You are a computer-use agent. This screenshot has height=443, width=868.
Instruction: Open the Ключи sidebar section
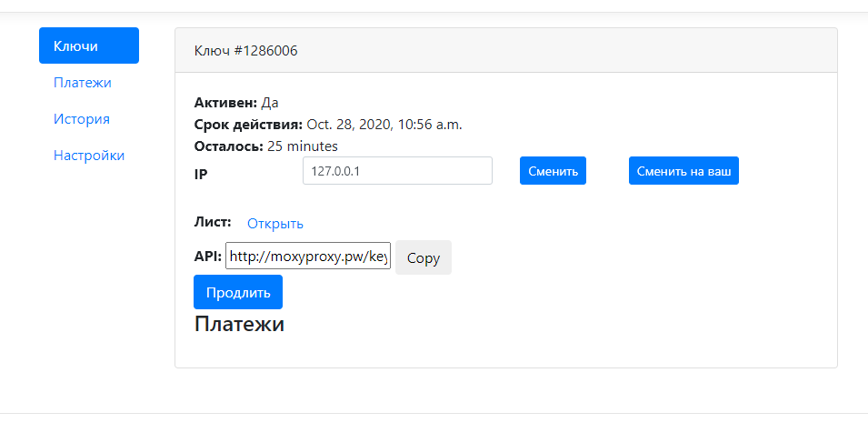coord(88,46)
